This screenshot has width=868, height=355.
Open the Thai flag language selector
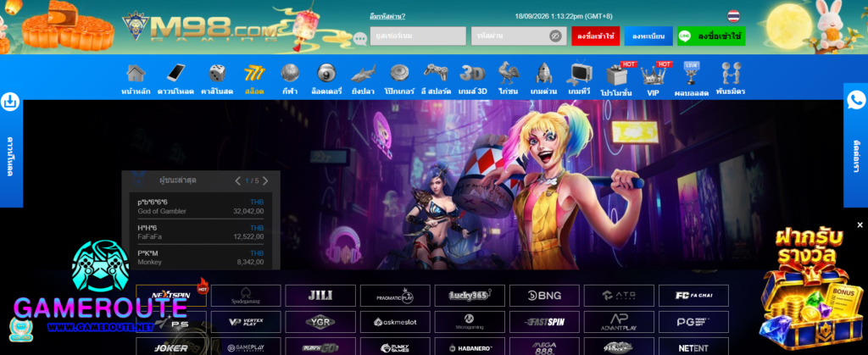(733, 15)
